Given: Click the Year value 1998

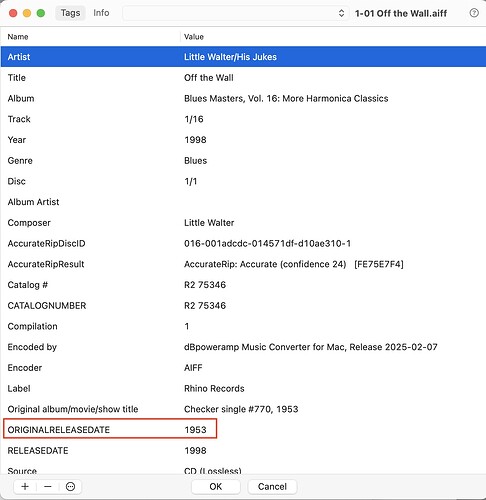Looking at the screenshot, I should [x=195, y=140].
